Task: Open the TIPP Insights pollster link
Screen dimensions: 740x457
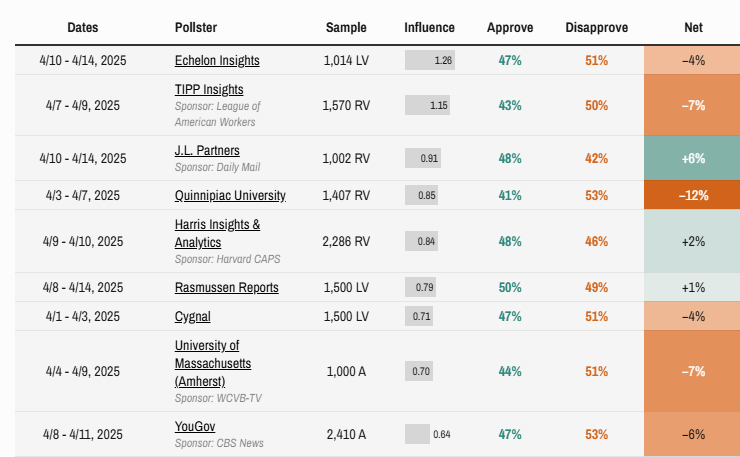Action: [x=209, y=90]
